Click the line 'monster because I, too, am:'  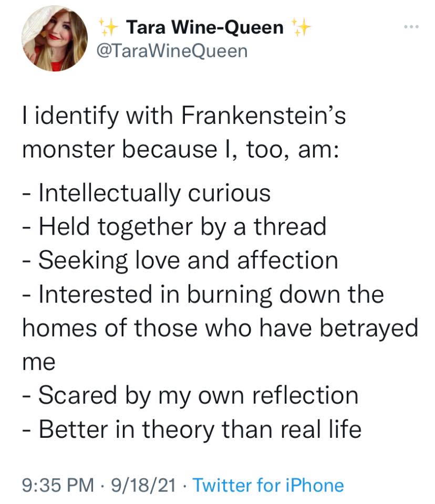tap(182, 150)
